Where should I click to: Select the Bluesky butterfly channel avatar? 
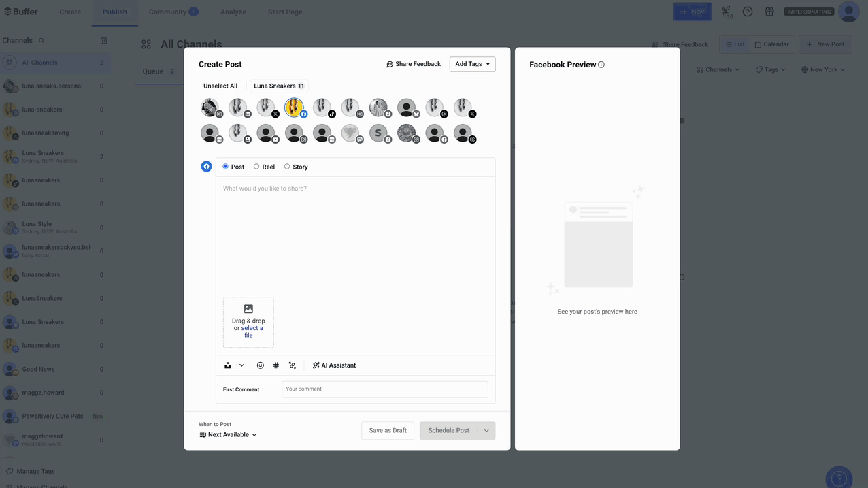tap(406, 108)
